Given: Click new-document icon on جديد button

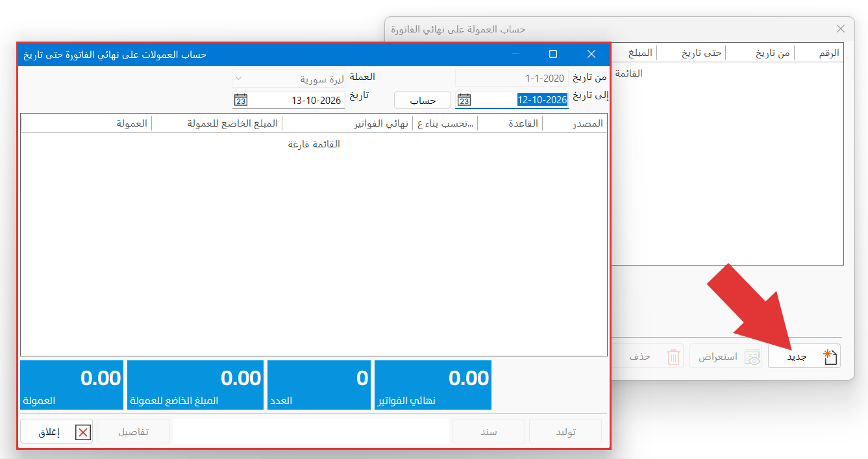Looking at the screenshot, I should (830, 357).
